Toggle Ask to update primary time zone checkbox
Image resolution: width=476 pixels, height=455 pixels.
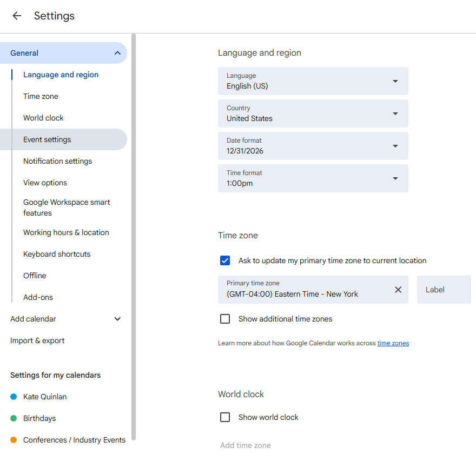tap(225, 260)
